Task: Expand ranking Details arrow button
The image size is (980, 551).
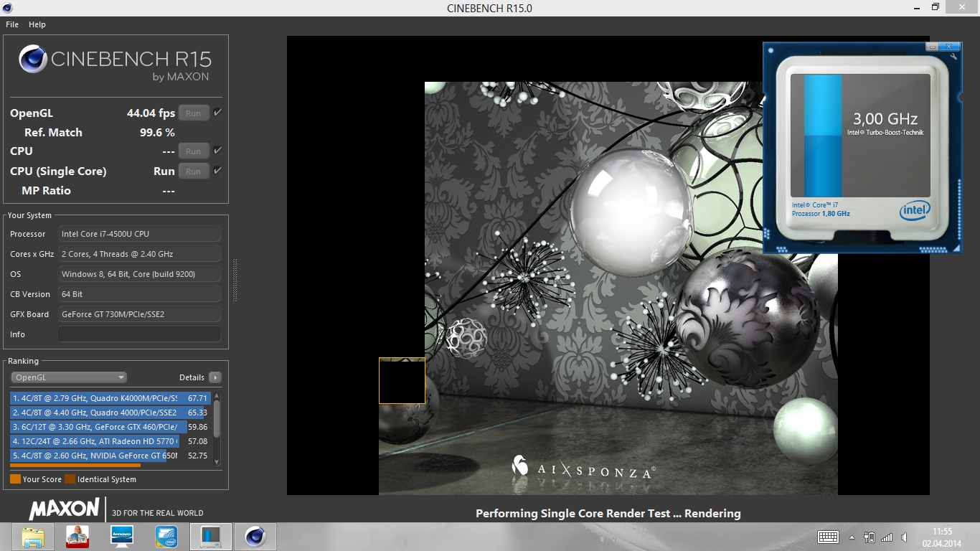Action: [x=215, y=377]
